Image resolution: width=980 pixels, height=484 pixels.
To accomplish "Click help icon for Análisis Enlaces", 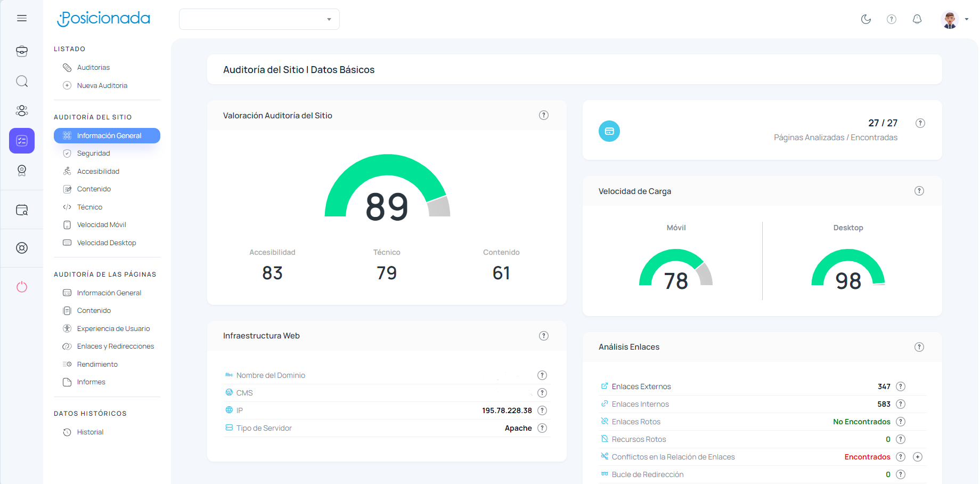I will pos(919,347).
